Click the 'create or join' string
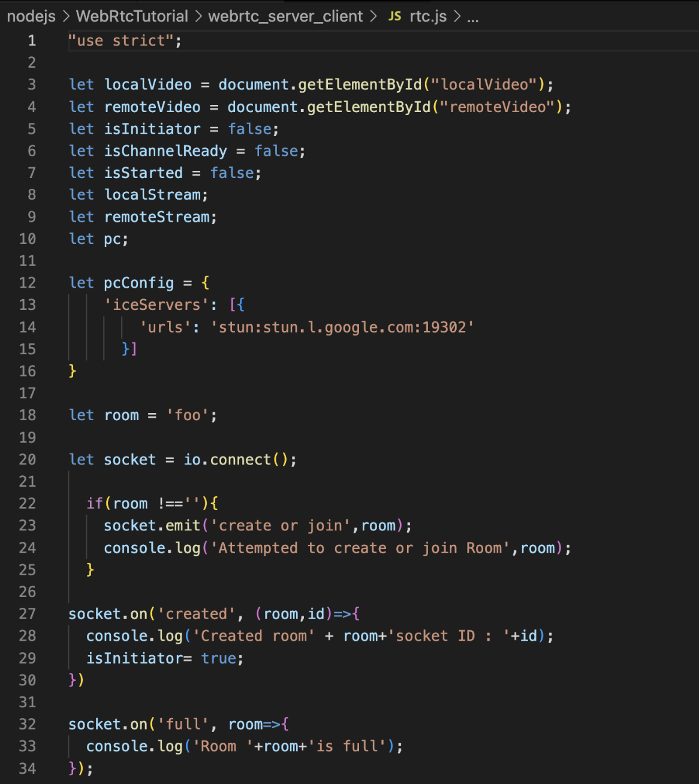699x784 pixels. point(281,526)
